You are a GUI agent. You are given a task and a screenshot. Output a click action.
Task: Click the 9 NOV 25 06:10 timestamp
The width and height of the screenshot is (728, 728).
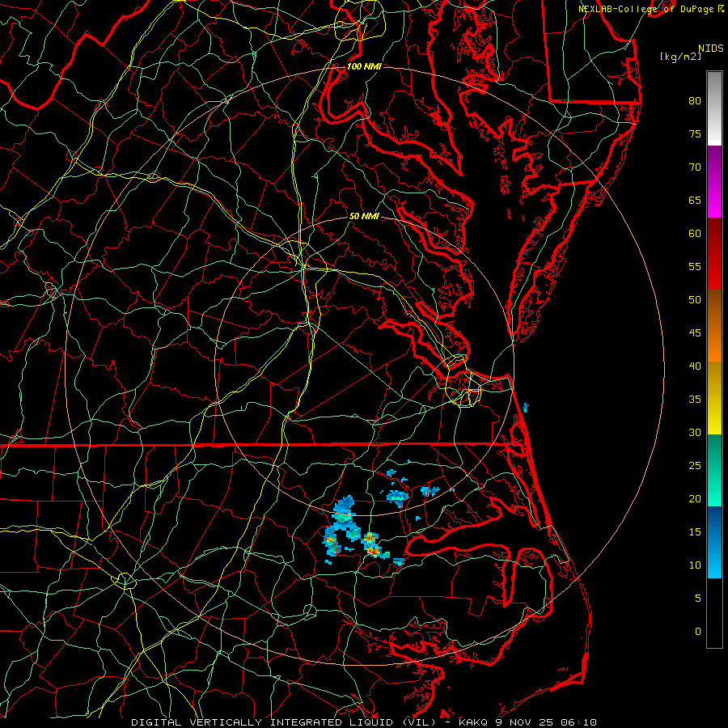click(x=547, y=722)
